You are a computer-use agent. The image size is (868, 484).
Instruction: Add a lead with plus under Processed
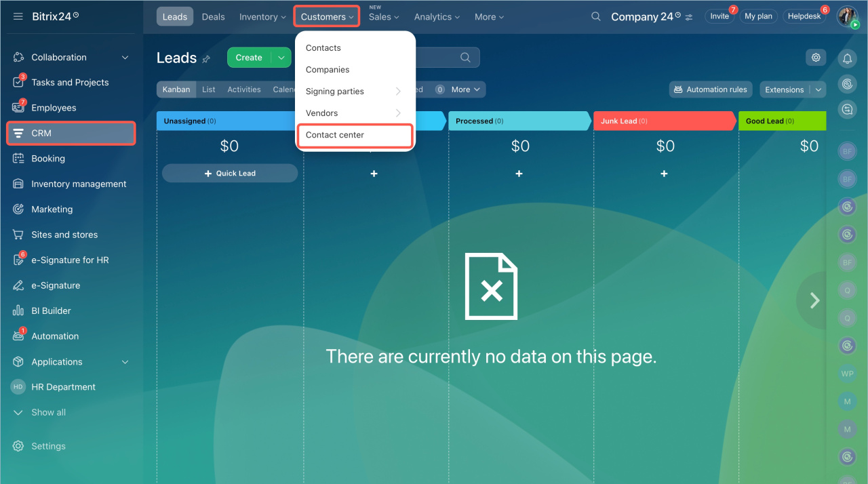click(x=519, y=174)
